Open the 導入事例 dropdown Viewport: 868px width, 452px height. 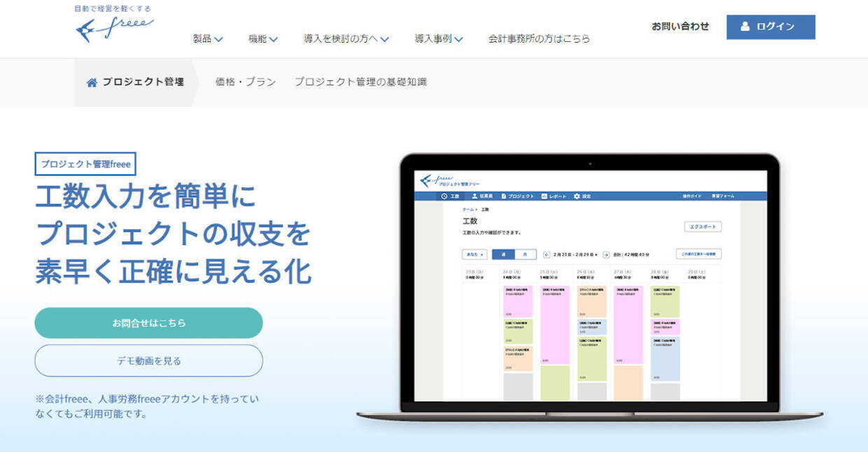(x=439, y=39)
